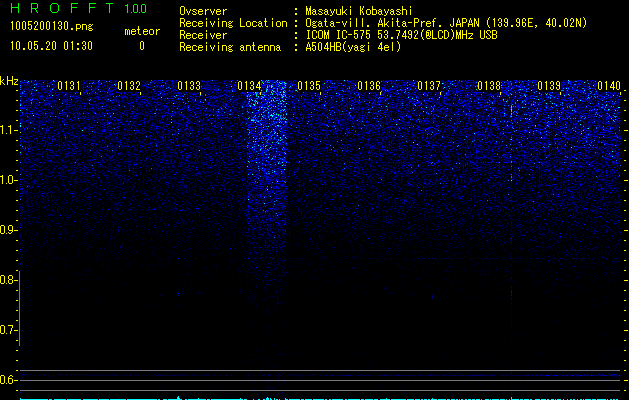
Task: Click the gray vertical range bar beside 0.7–0.8 kHz
Action: (x=20, y=308)
